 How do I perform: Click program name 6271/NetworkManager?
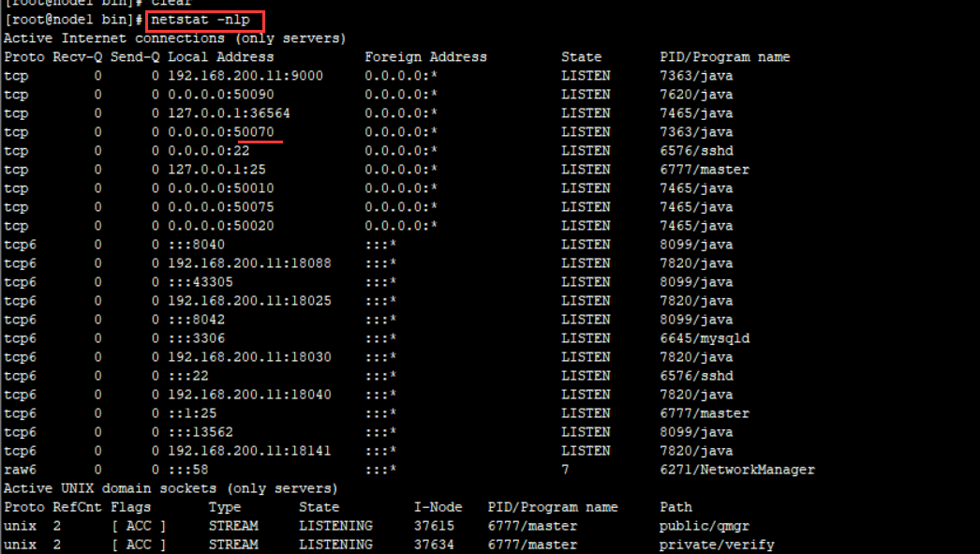click(737, 470)
